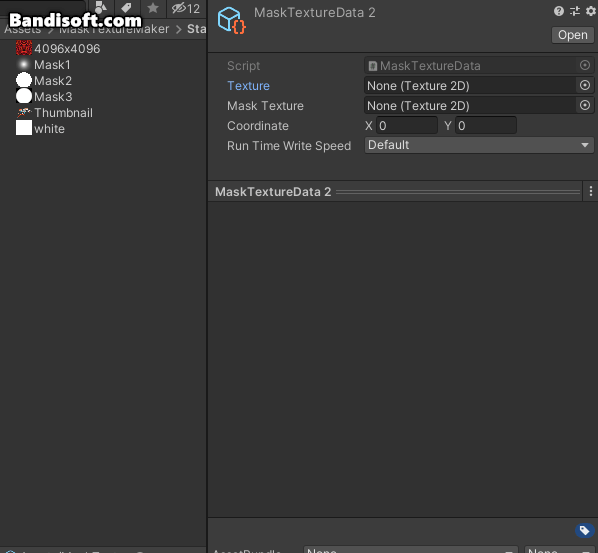Open object picker for Texture field
This screenshot has width=598, height=553.
[585, 85]
